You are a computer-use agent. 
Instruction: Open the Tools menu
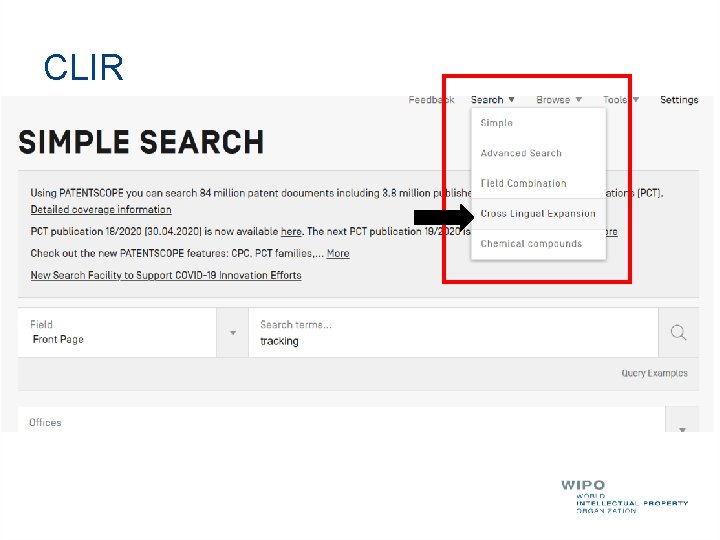(621, 100)
